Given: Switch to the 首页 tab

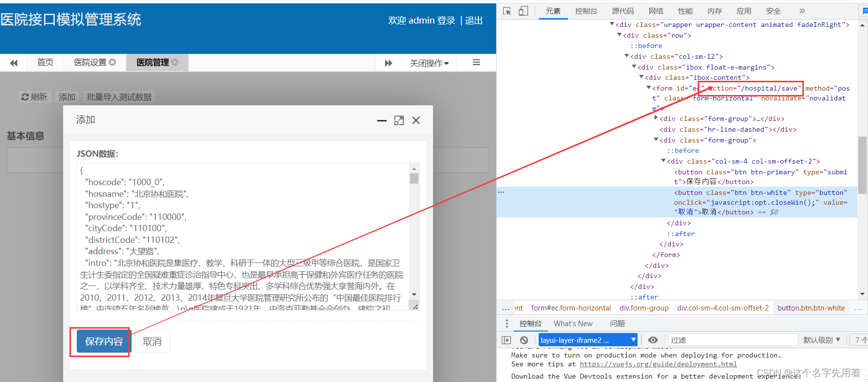Looking at the screenshot, I should tap(45, 62).
